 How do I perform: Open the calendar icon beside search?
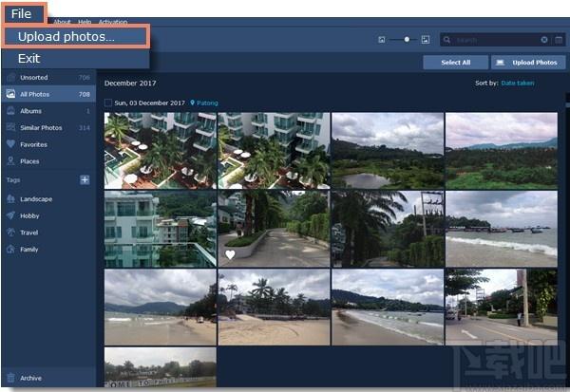(559, 40)
